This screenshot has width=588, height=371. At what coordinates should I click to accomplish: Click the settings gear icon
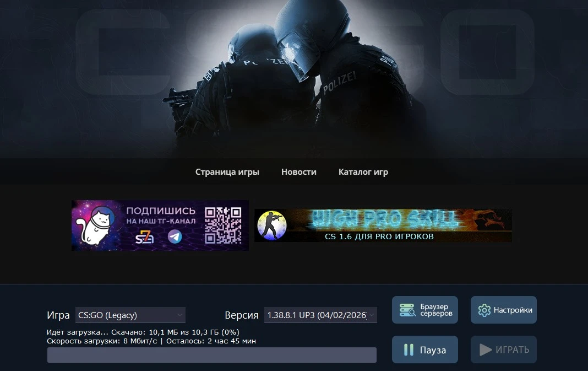tap(484, 310)
